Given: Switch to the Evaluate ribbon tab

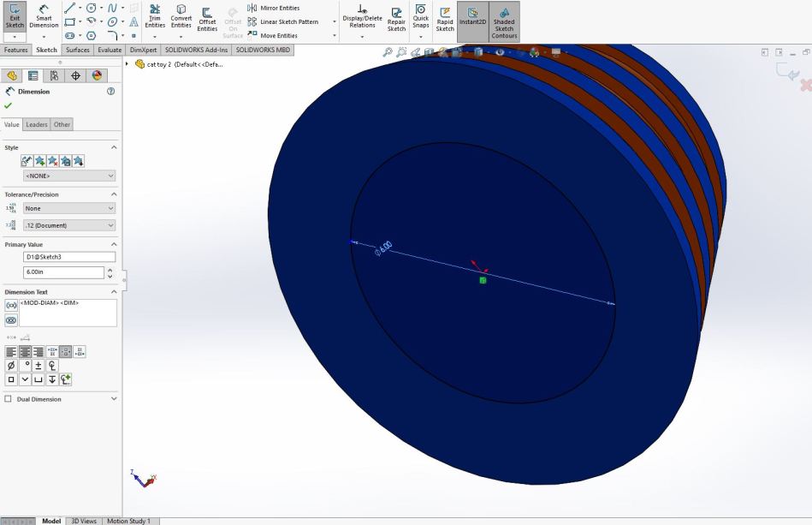Looking at the screenshot, I should pyautogui.click(x=110, y=50).
